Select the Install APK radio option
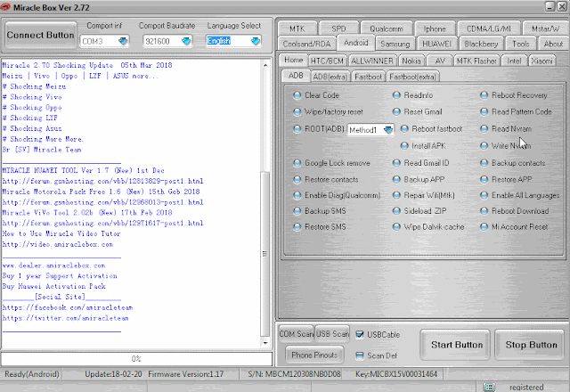Viewport: 570px width, 392px height. [x=404, y=146]
